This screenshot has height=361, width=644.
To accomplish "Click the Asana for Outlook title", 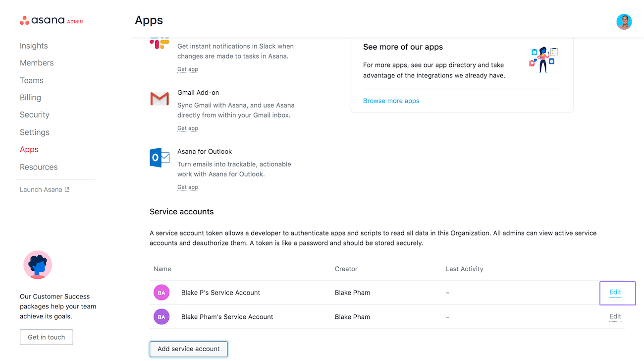I will click(205, 152).
